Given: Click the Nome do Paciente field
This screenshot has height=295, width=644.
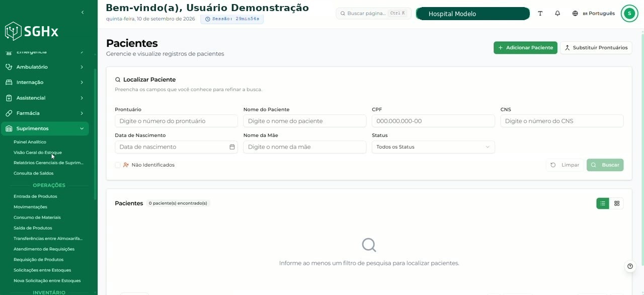Looking at the screenshot, I should 305,121.
